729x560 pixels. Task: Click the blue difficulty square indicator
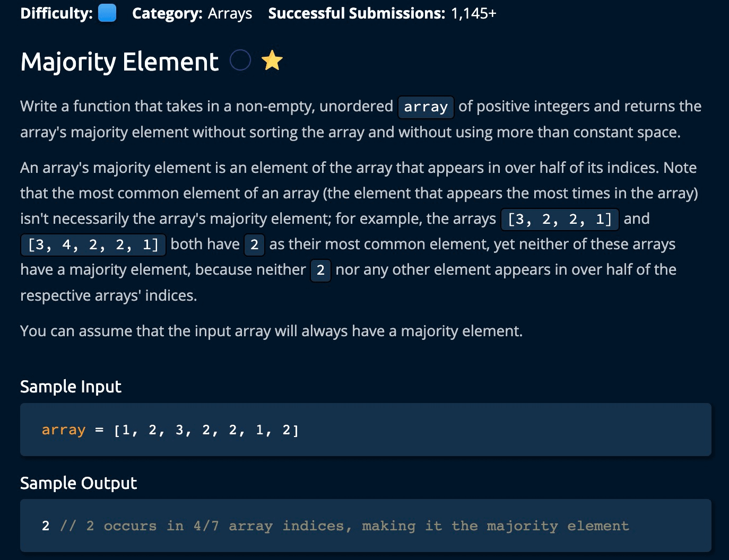click(x=107, y=13)
